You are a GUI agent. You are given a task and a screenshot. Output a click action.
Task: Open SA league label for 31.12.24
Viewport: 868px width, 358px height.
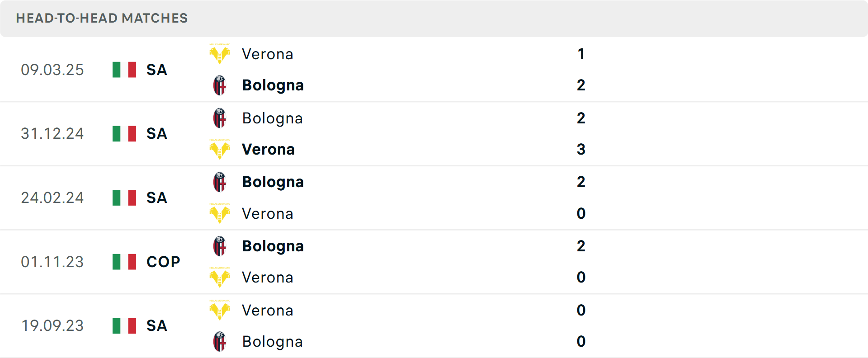click(157, 134)
